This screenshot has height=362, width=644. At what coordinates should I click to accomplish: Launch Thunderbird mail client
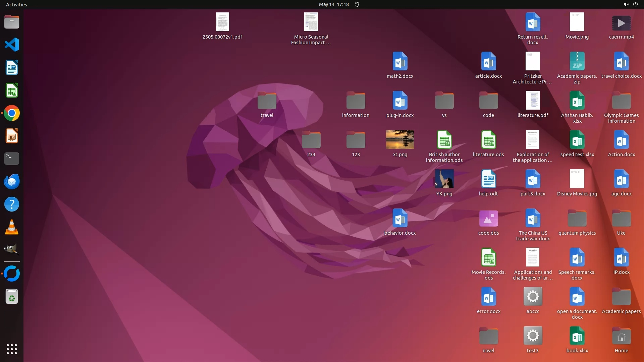[x=12, y=181]
